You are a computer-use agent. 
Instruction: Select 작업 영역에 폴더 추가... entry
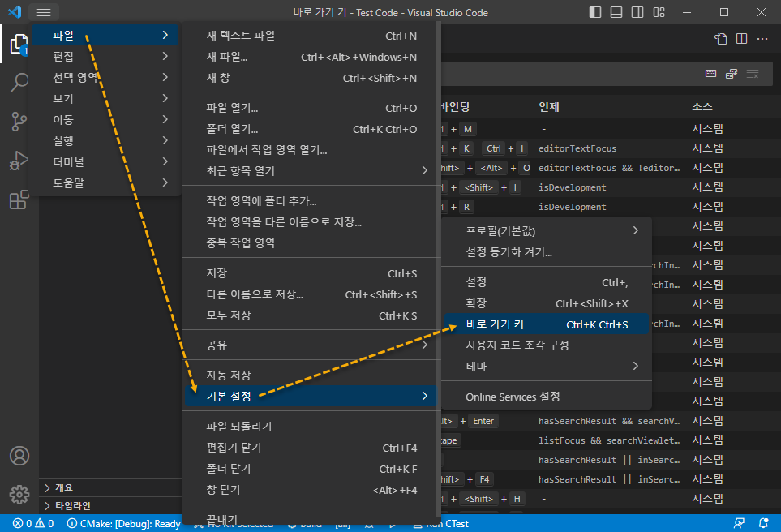(311, 201)
